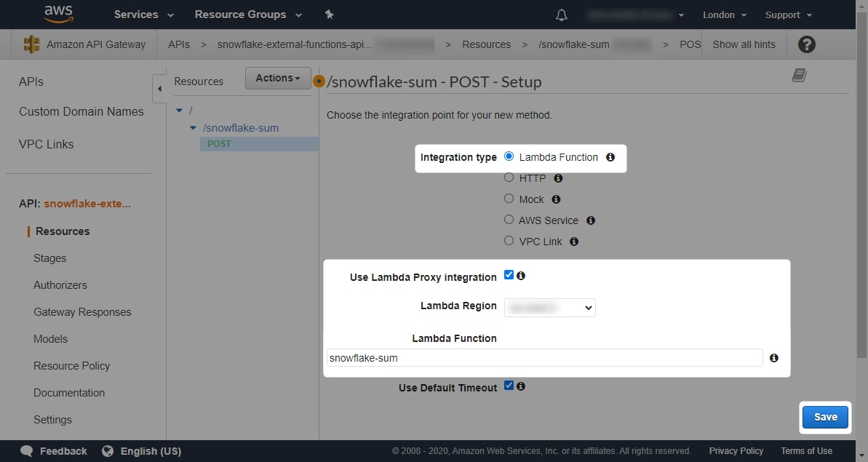This screenshot has height=462, width=868.
Task: Click the Amazon API Gateway logo icon
Action: pyautogui.click(x=31, y=44)
